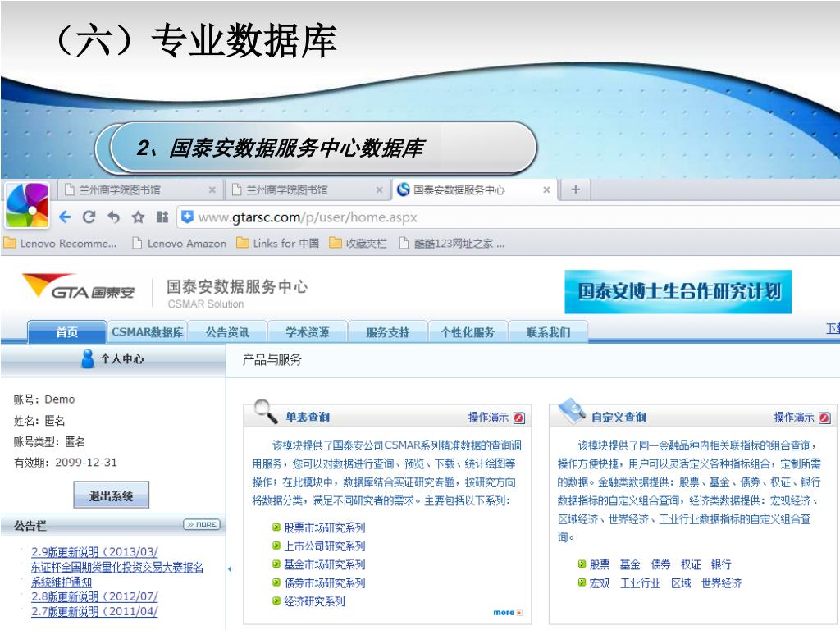Open the apps grid icon in the toolbar
The image size is (840, 630).
point(162,217)
